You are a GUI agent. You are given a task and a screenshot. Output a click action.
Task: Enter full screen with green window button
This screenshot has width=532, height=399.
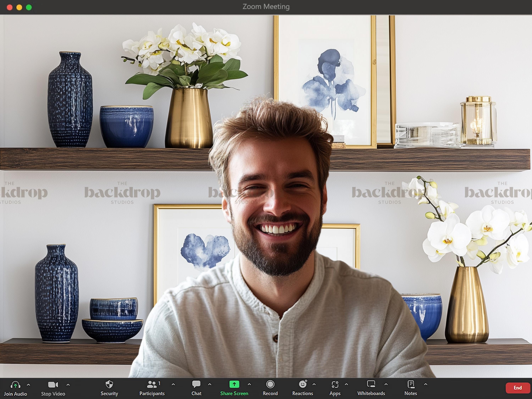click(29, 7)
